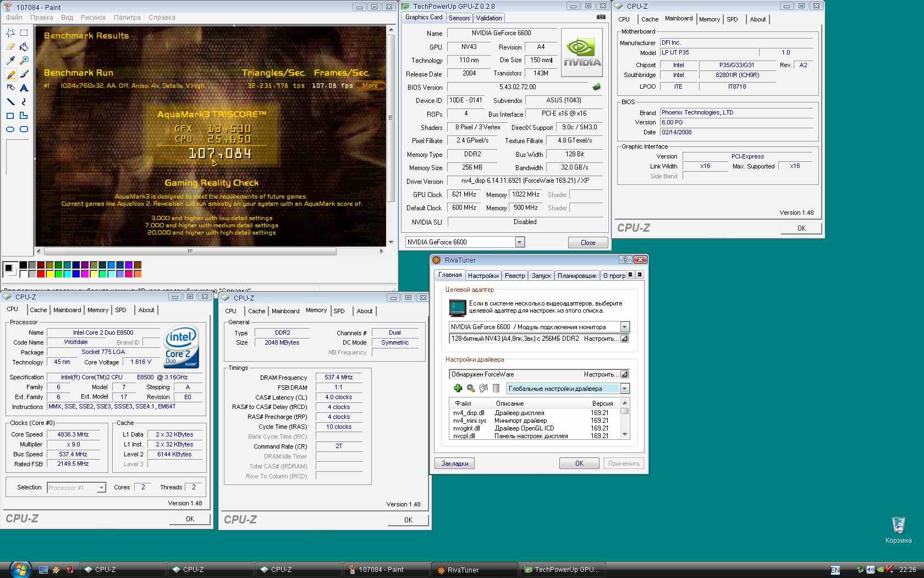Open the Планировщик tab in RivaTuner
Image resolution: width=924 pixels, height=578 pixels.
pyautogui.click(x=577, y=276)
